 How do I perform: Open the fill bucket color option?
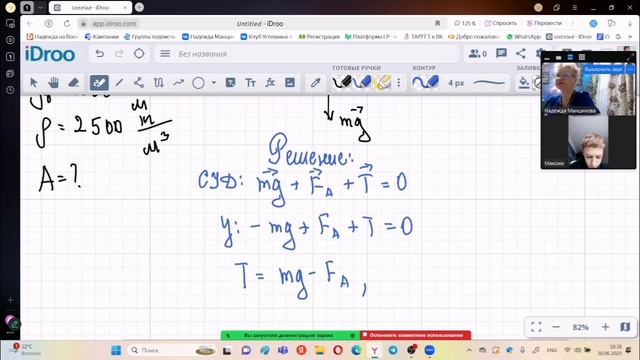(523, 83)
